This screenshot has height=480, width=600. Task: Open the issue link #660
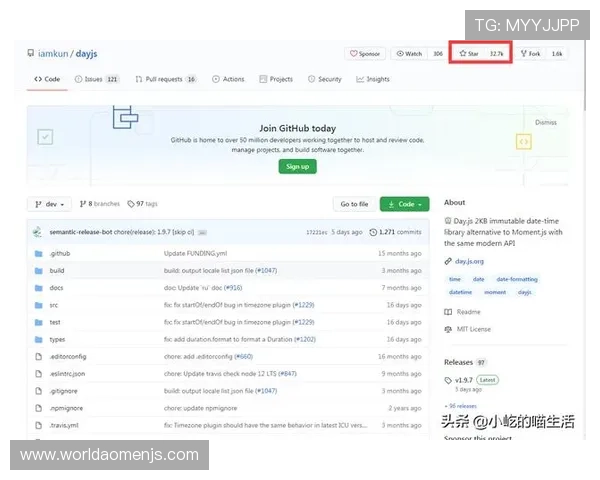point(243,356)
